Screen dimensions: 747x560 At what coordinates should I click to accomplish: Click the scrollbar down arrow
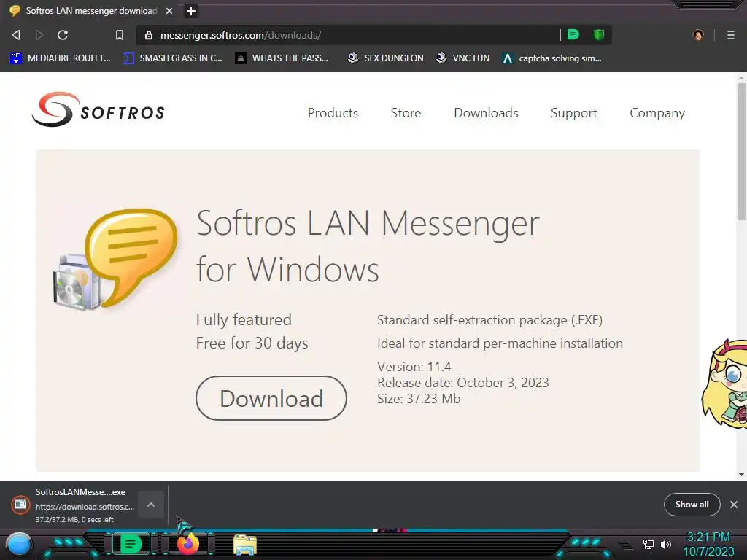[741, 474]
